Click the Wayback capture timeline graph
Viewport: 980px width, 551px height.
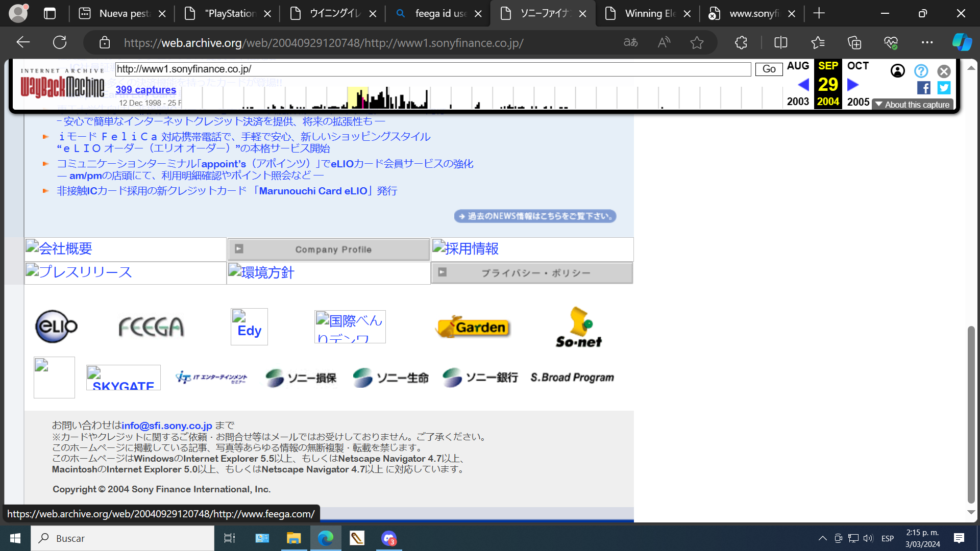tap(483, 97)
